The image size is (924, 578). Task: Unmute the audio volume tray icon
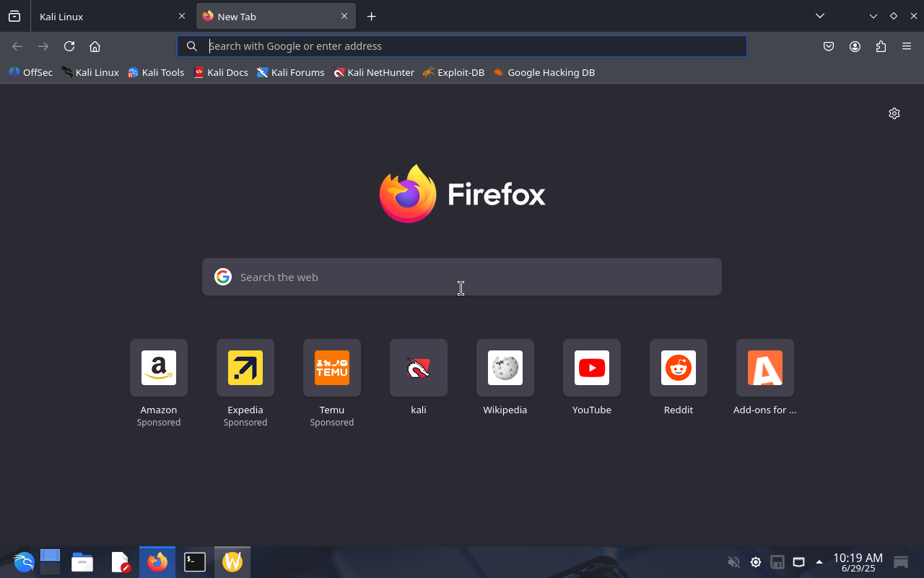click(733, 562)
